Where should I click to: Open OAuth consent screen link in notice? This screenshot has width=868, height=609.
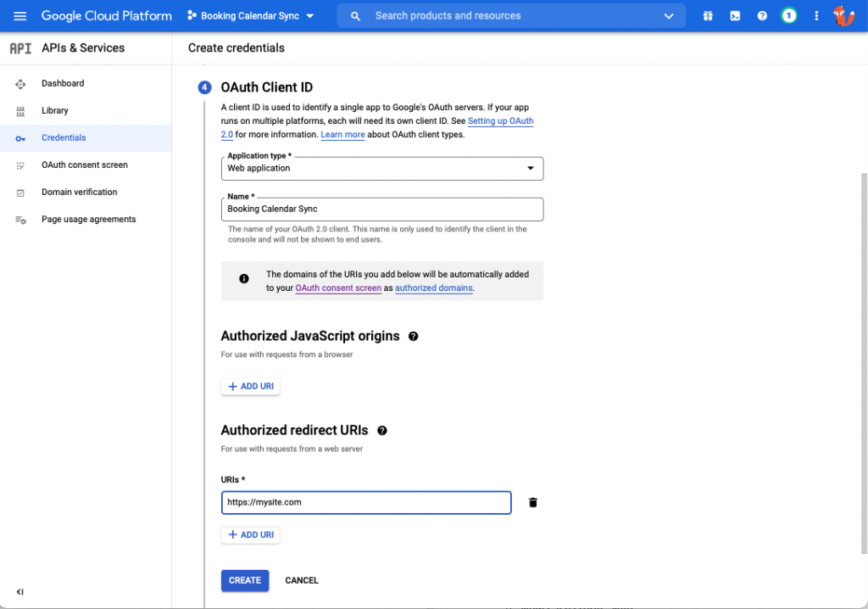(338, 288)
